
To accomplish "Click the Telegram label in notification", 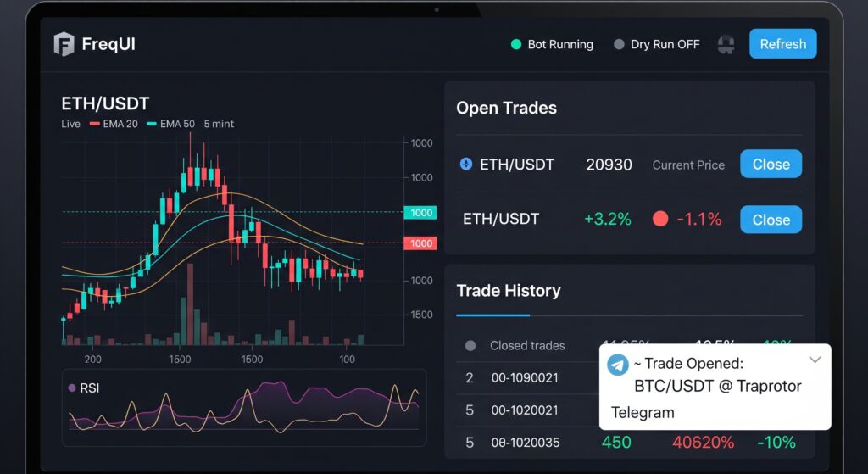I will pos(643,413).
